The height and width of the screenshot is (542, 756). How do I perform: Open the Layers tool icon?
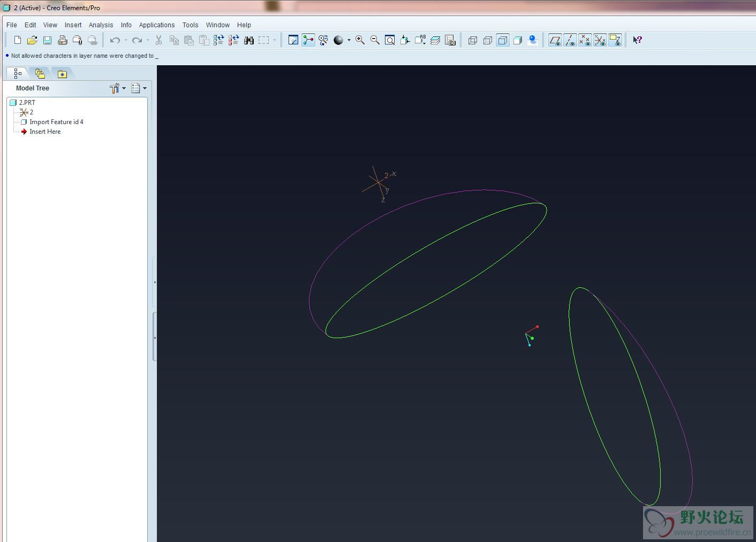pos(435,40)
